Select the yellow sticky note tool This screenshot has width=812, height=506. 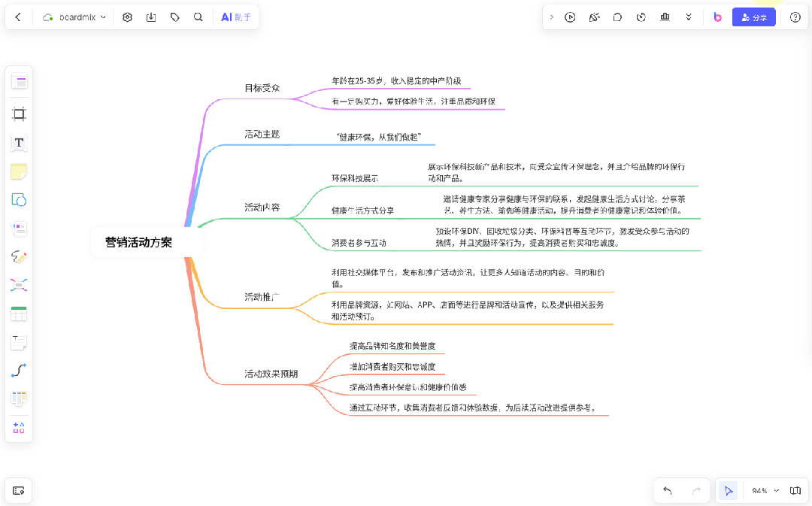point(19,171)
